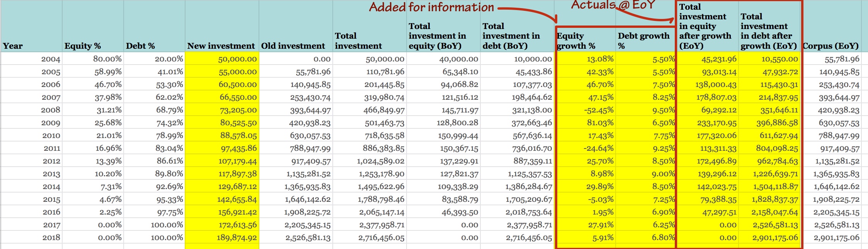Click new investment cell 189,874.92
868x249 pixels.
tap(222, 237)
